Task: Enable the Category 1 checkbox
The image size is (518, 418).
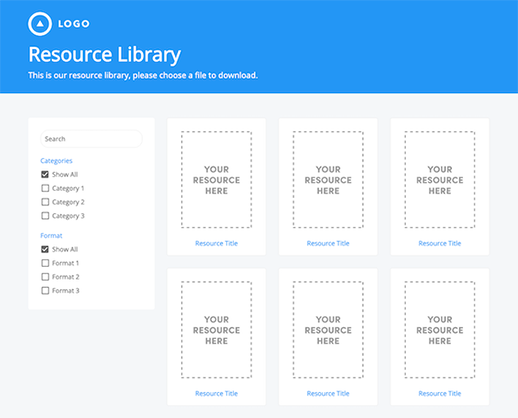Action: (x=45, y=188)
